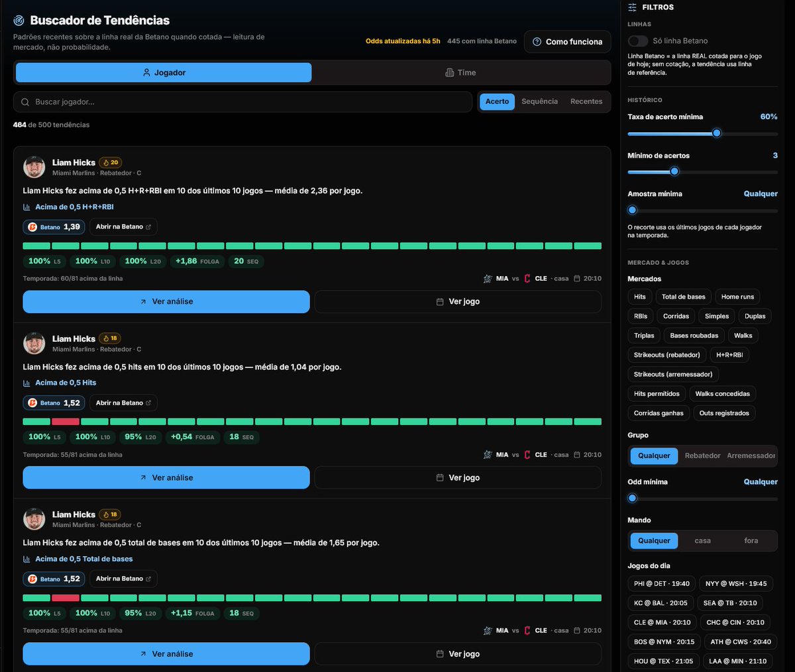Sort by Acerto
Viewport: 795px width, 672px height.
[497, 102]
